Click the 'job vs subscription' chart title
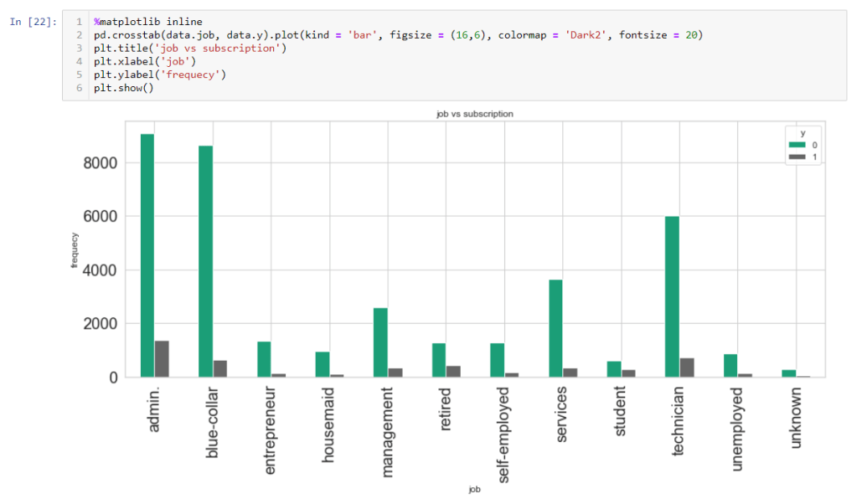Screen dimensions: 857x504 click(x=475, y=113)
